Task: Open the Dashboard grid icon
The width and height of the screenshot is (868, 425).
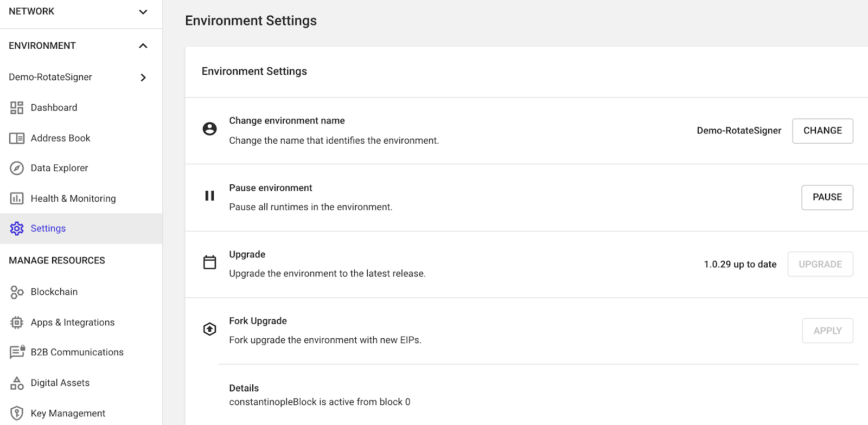Action: [17, 108]
